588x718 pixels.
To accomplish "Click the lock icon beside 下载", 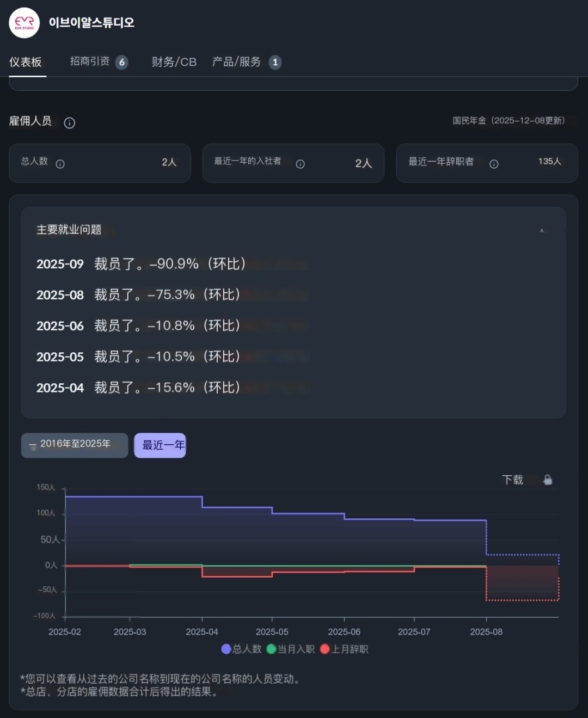I will [x=548, y=480].
